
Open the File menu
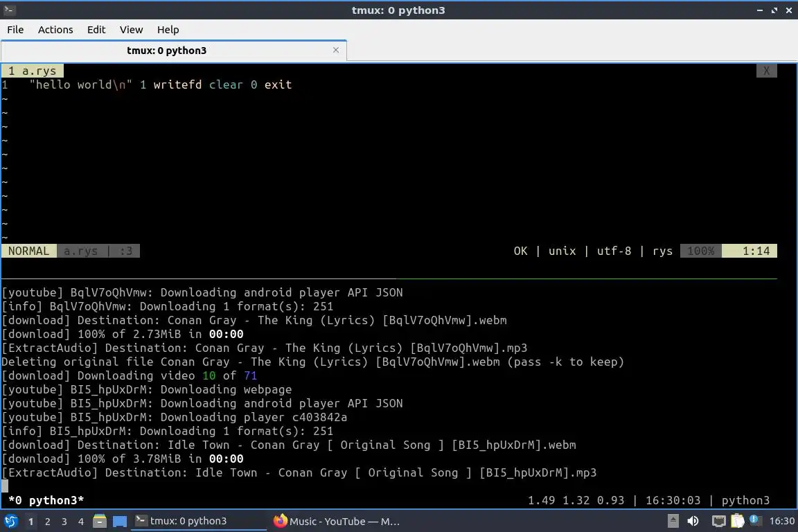15,30
